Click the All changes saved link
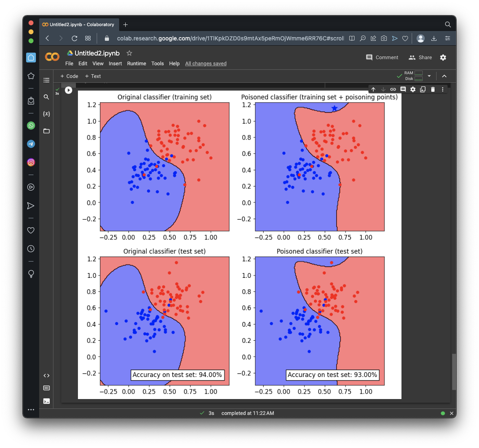479x448 pixels. coord(206,64)
